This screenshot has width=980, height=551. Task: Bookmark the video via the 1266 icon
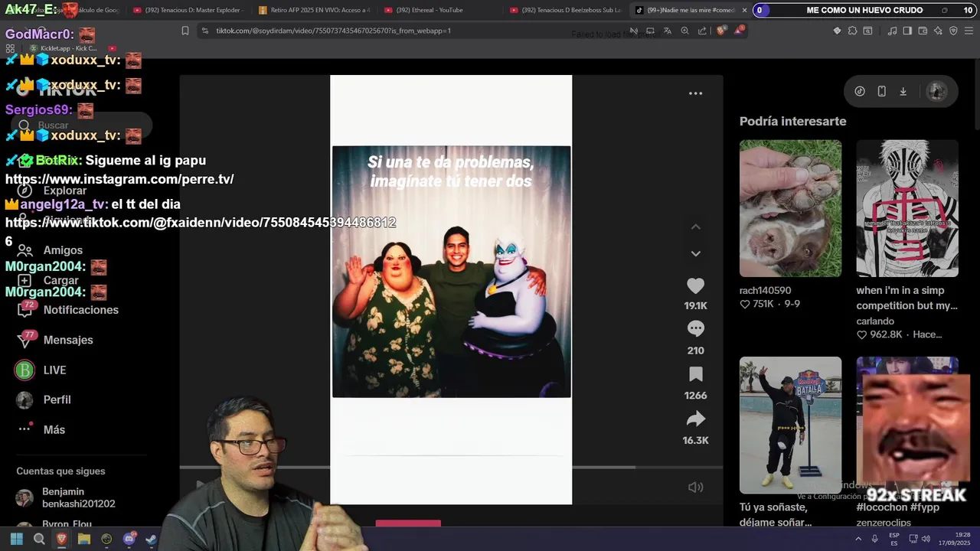pyautogui.click(x=695, y=374)
